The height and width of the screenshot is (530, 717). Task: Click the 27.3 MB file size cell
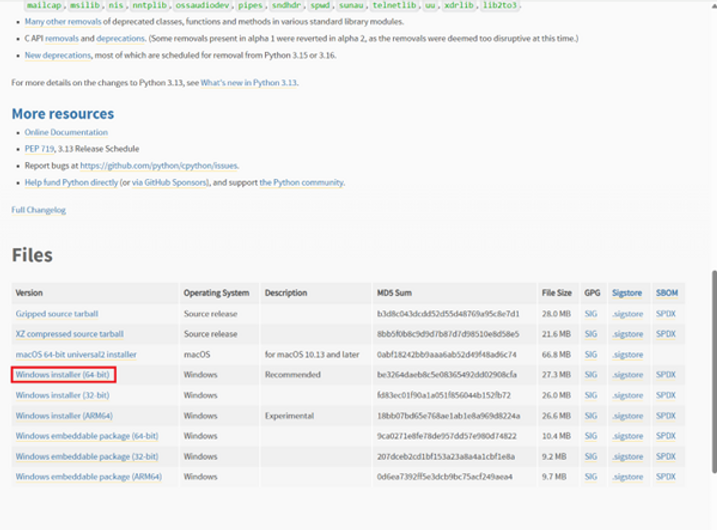tap(556, 375)
